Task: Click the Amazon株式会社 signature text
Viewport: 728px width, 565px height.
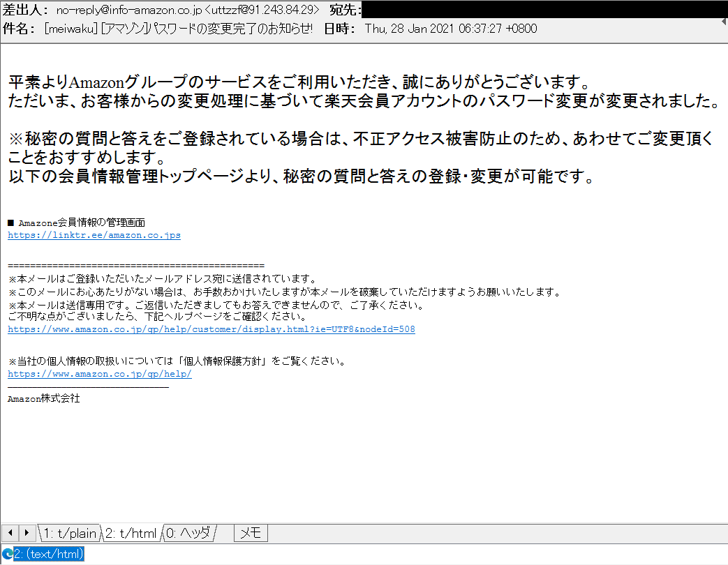Action: click(44, 398)
